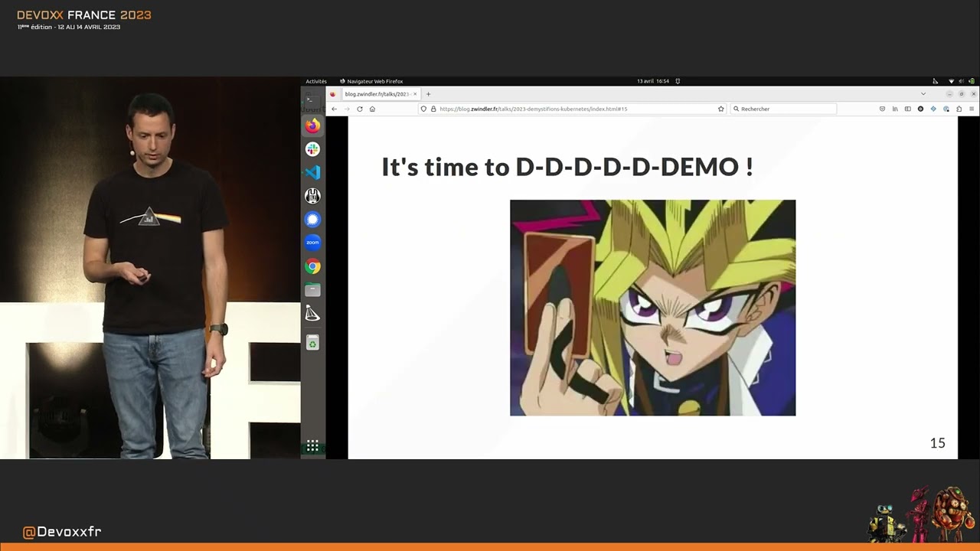This screenshot has width=980, height=551.
Task: Click the tracking protection shield icon
Action: [424, 109]
